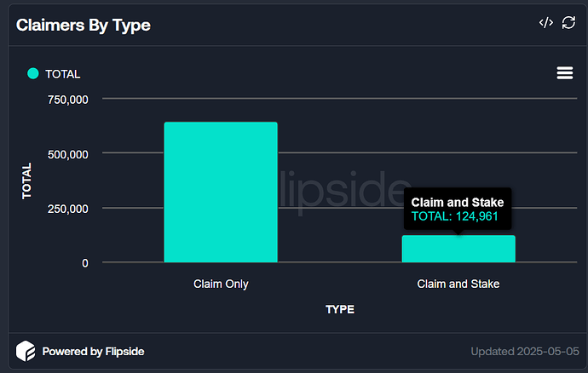Viewport: 588px width, 373px height.
Task: Click the Flipside logo in footer
Action: (x=26, y=351)
